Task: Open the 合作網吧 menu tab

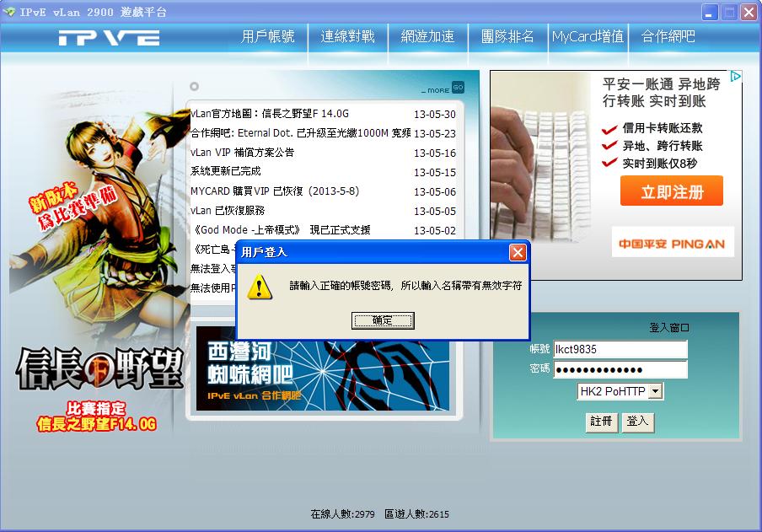Action: tap(668, 36)
